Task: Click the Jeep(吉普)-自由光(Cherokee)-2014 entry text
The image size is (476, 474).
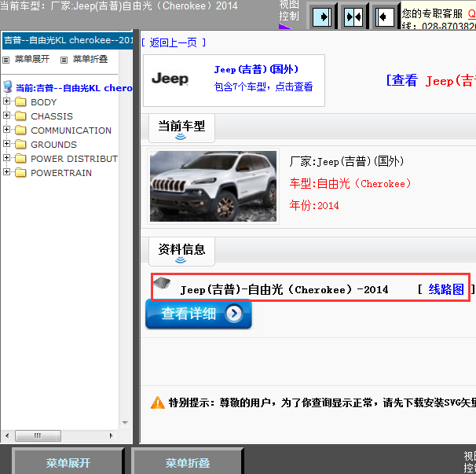Action: point(284,289)
